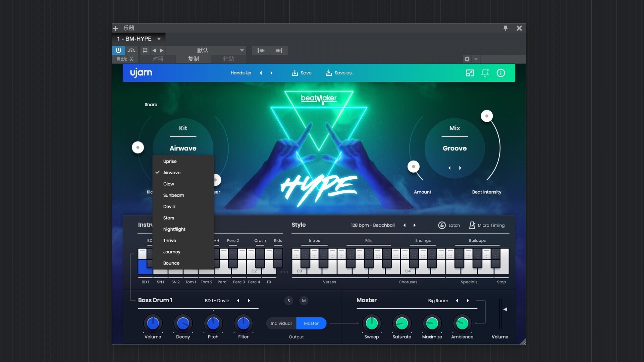Select next preset after Hands Up
Screen dimensions: 644x362
pyautogui.click(x=271, y=73)
